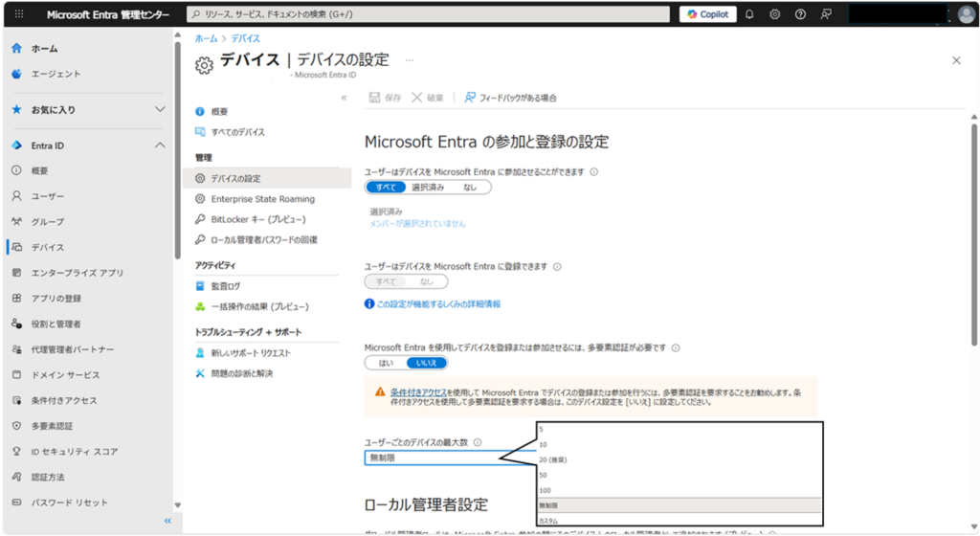Set multifactor requirement to 'はい'

pos(386,363)
